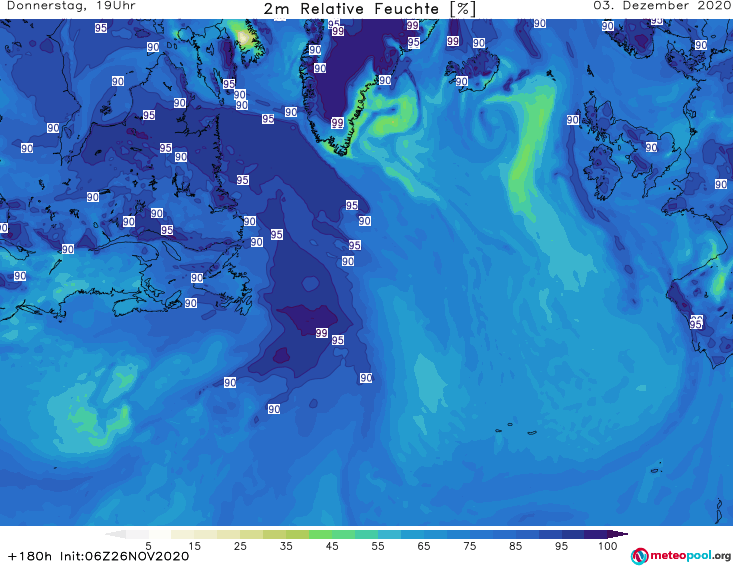This screenshot has height=566, width=733.
Task: Click the '5' tick label on color scale
Action: point(148,546)
